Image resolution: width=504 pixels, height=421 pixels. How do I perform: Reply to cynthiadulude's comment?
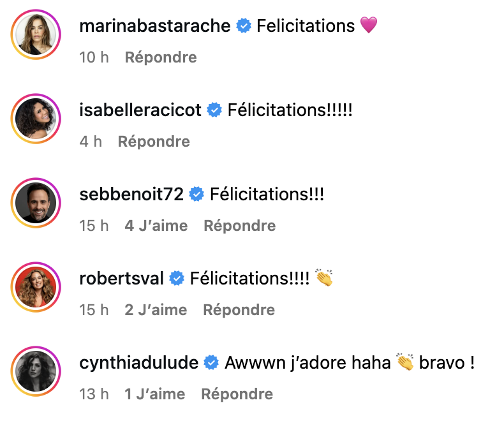click(x=237, y=394)
